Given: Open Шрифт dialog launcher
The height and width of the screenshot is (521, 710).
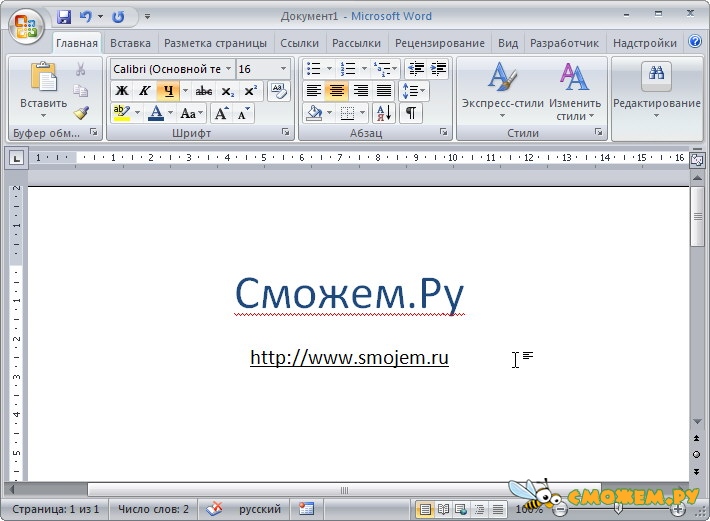Looking at the screenshot, I should (x=285, y=132).
